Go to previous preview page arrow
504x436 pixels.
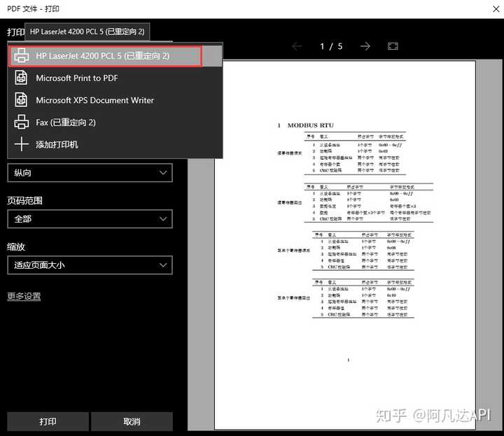[x=297, y=46]
